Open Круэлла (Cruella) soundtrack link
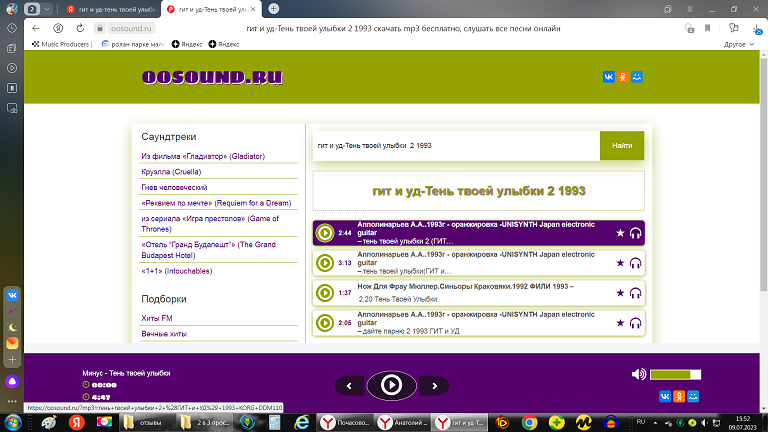This screenshot has height=432, width=768. point(171,172)
